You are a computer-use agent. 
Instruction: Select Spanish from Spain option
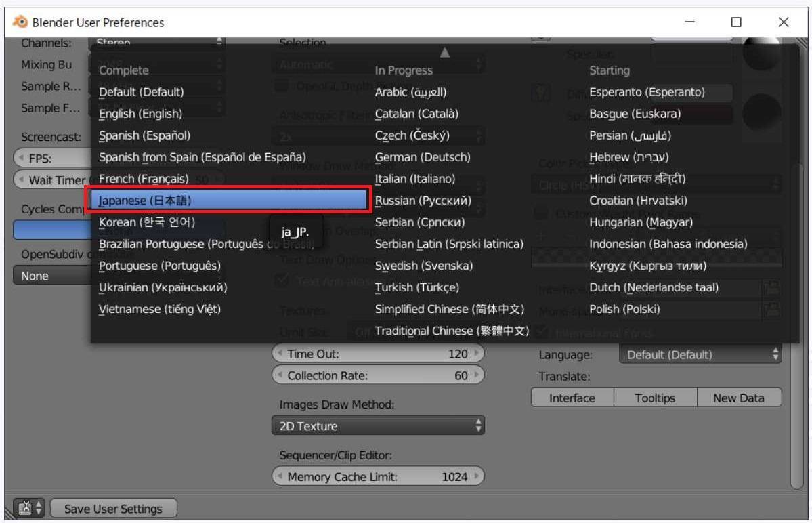tap(202, 157)
